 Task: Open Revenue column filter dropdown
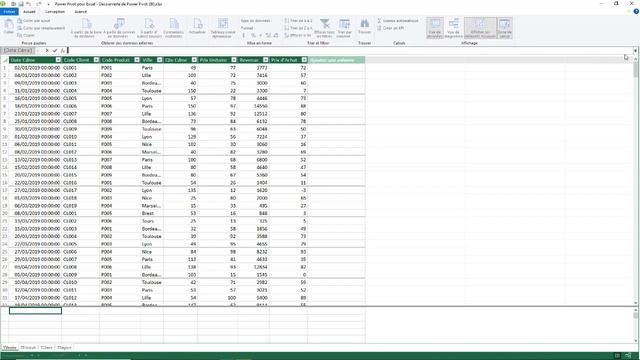coord(265,60)
